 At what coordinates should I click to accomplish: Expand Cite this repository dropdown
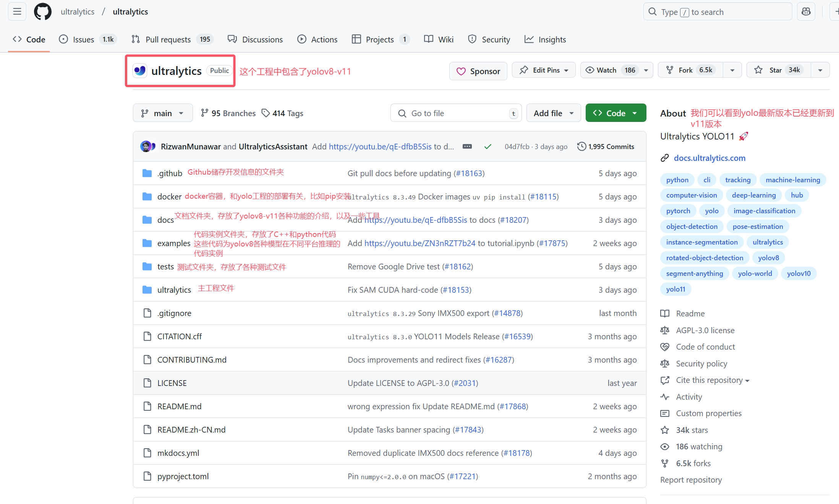[713, 380]
